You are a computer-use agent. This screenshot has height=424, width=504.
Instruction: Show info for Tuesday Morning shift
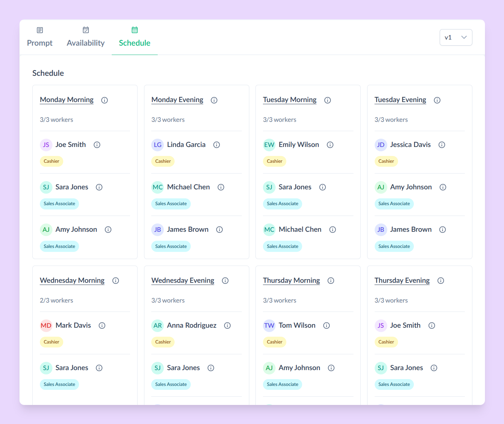point(328,100)
